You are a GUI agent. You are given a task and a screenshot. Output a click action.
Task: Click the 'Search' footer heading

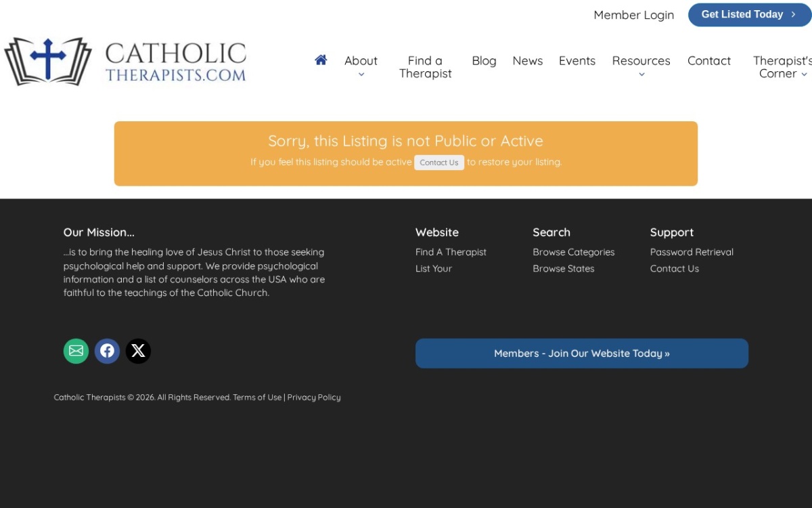coord(551,232)
